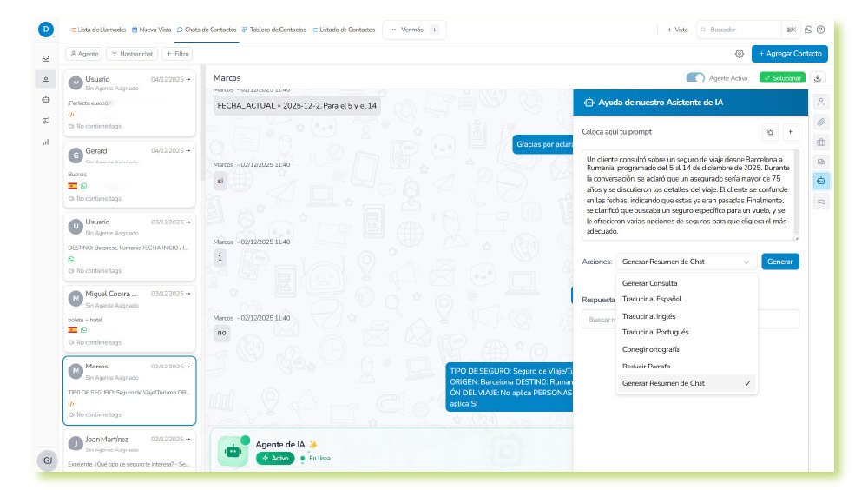
Task: Open the settings gear icon
Action: (x=739, y=54)
